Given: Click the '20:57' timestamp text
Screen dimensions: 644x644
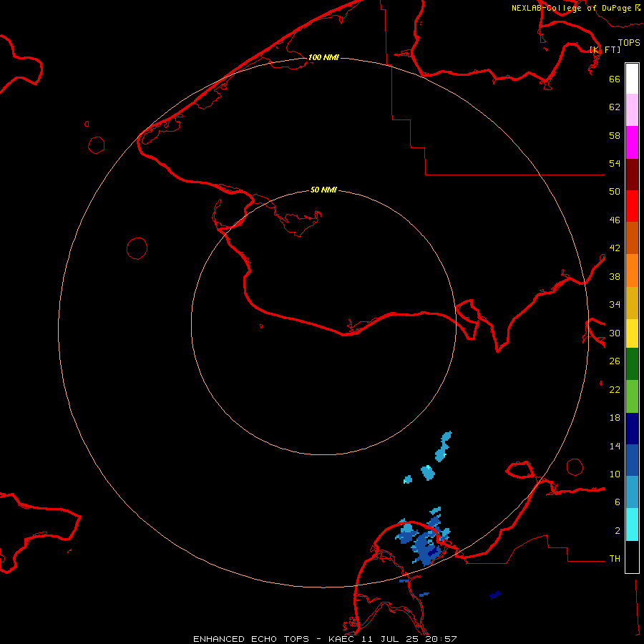Looking at the screenshot, I should pyautogui.click(x=442, y=639).
